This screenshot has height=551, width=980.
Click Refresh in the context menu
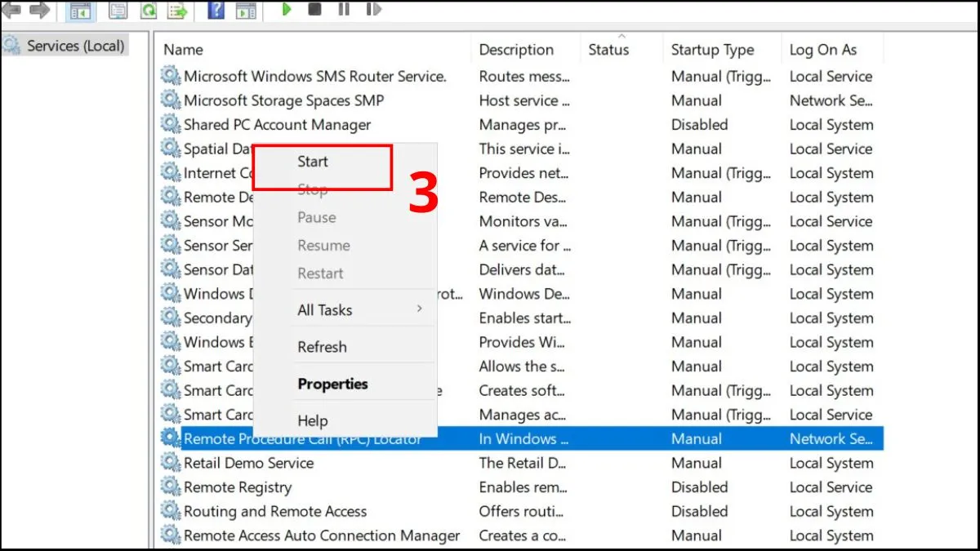(x=322, y=347)
